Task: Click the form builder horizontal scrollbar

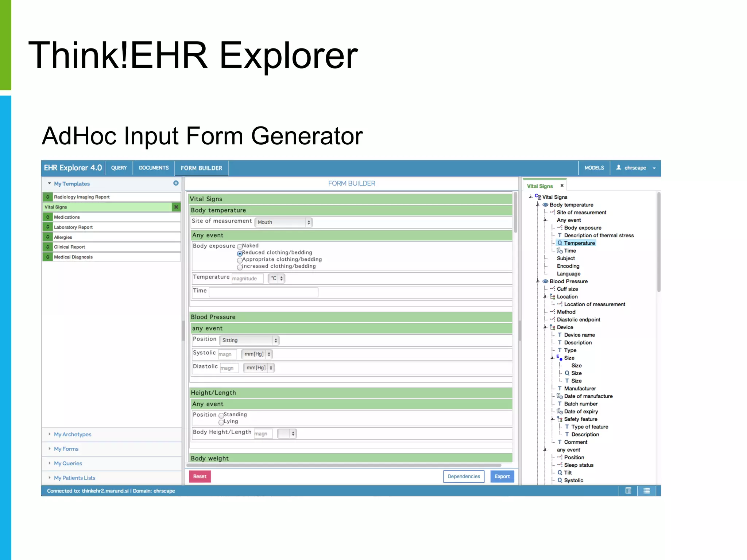Action: (344, 465)
